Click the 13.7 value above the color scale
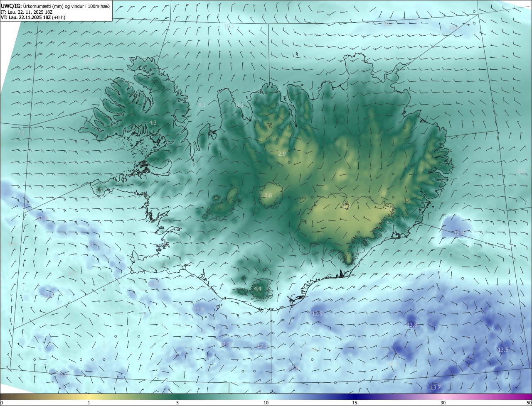Viewport: 532px width, 406px height. click(436, 387)
